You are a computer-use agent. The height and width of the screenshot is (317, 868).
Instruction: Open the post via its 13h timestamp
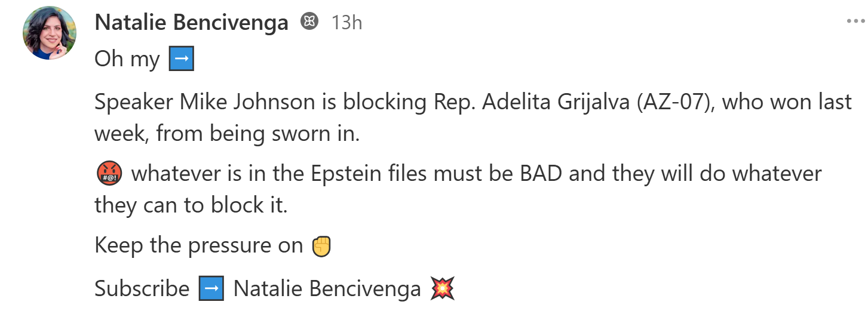[347, 23]
